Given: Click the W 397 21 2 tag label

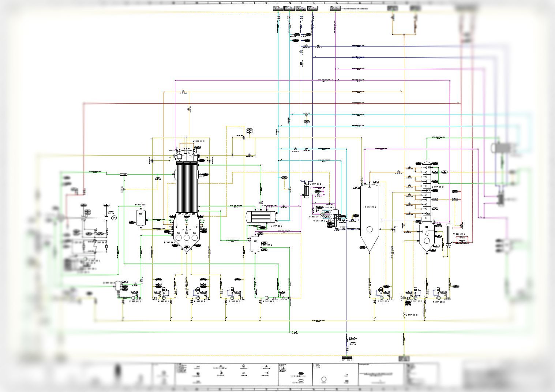Looking at the screenshot, I should (199, 141).
